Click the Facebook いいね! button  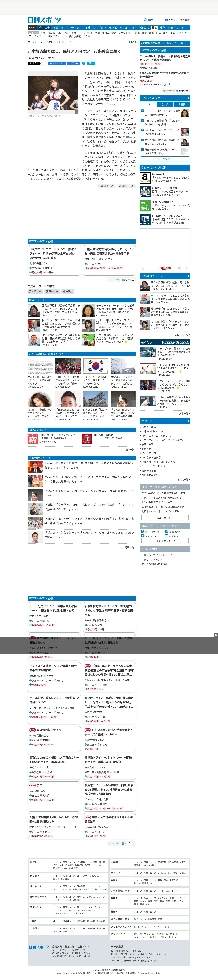pos(57,63)
